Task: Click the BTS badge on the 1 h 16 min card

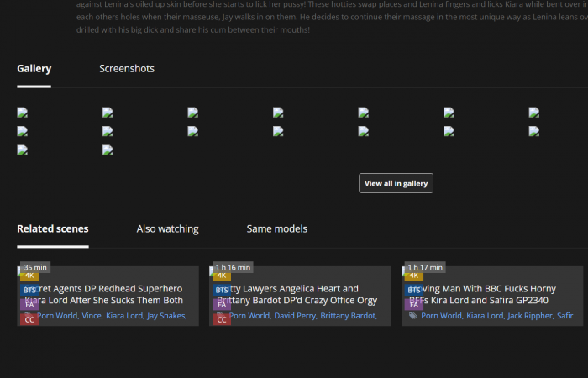Action: 223,290
